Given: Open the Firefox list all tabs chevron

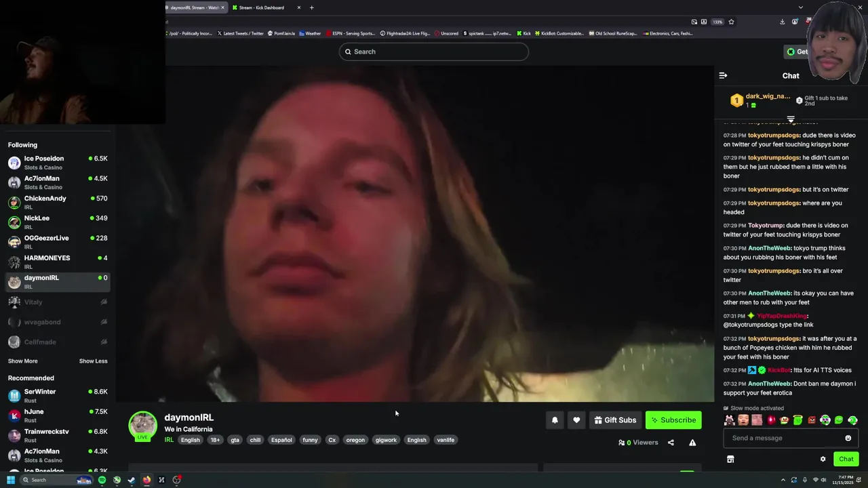Looking at the screenshot, I should 801,7.
